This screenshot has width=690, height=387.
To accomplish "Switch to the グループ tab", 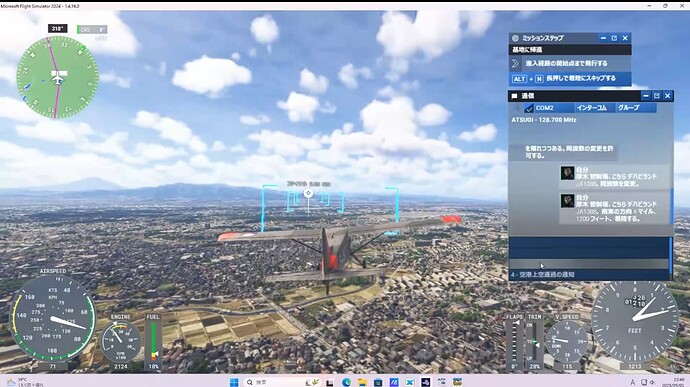I will coord(636,108).
